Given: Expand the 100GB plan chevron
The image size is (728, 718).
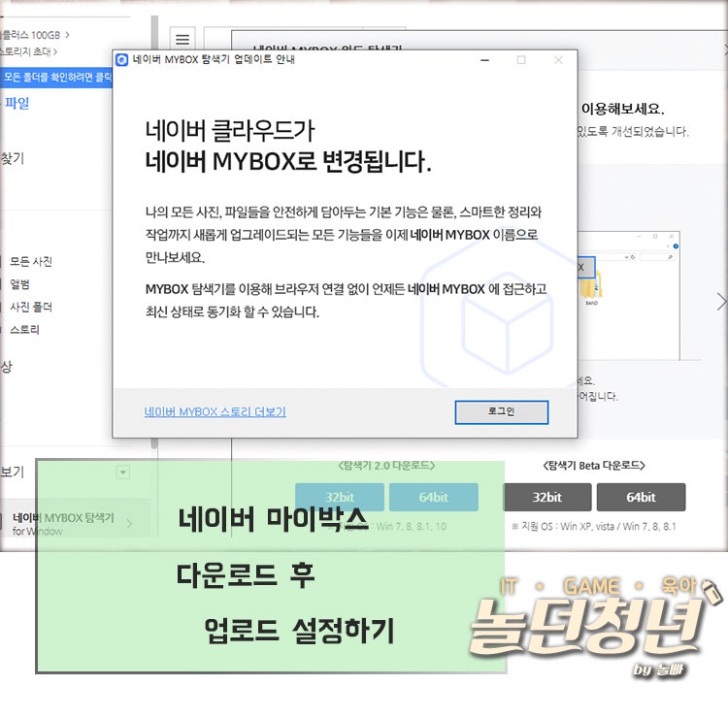Looking at the screenshot, I should (67, 35).
